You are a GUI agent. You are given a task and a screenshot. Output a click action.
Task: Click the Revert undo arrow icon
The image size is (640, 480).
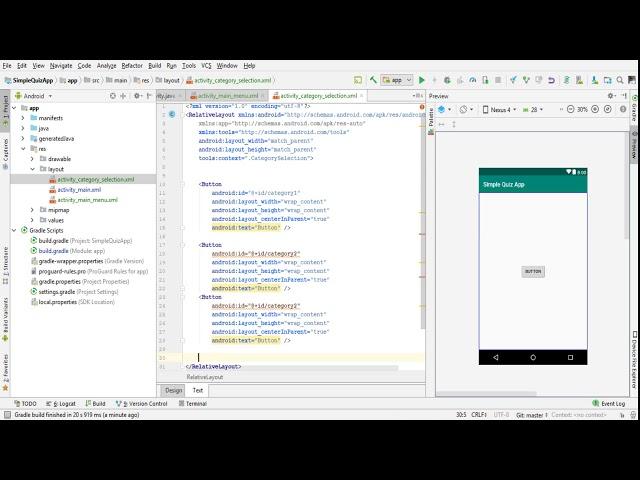551,80
